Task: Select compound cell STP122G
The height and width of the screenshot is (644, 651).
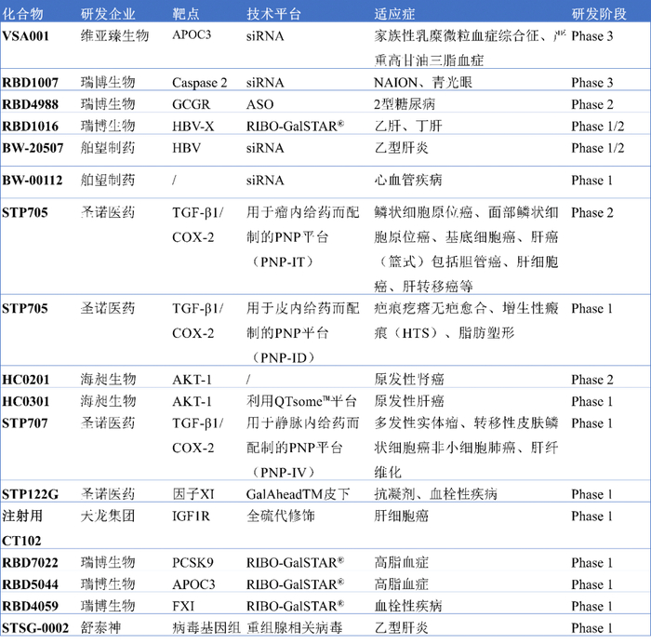Action: [30, 494]
